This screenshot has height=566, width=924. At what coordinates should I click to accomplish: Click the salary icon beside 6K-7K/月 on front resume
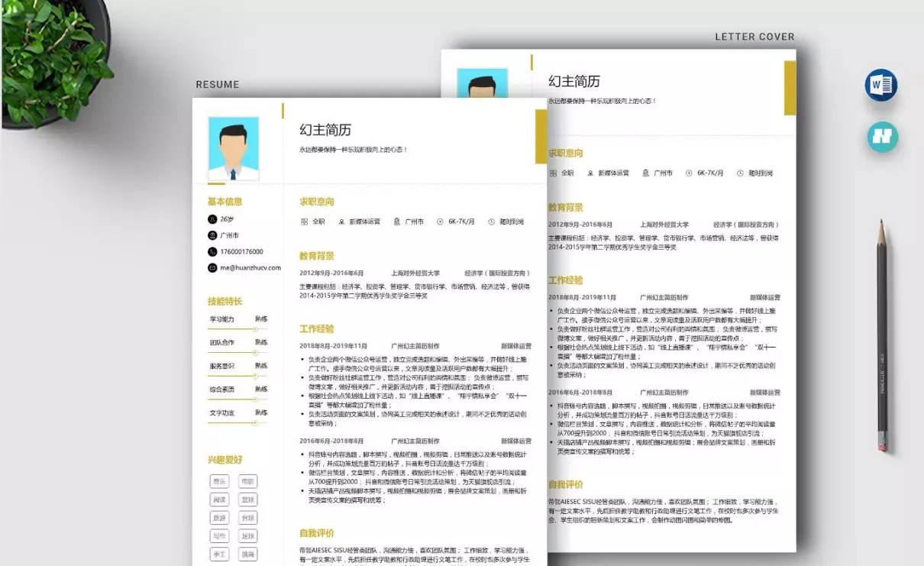click(x=440, y=222)
